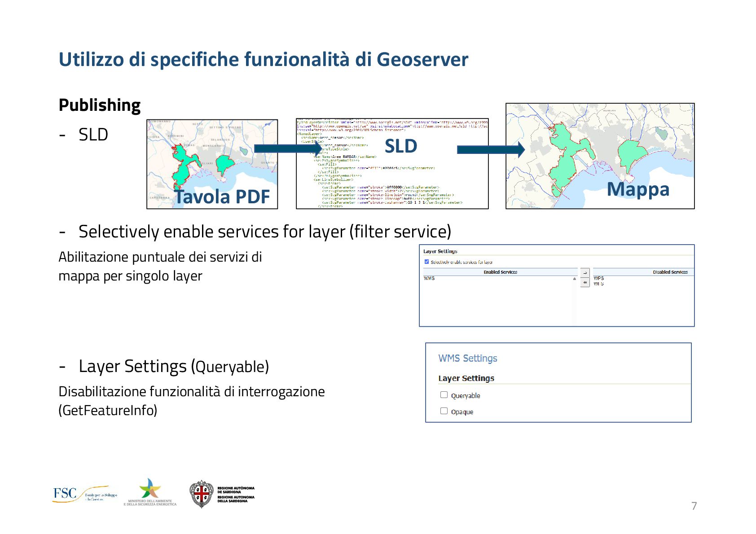Click the 'Layer Settings (Queryable)' bullet text

[x=174, y=366]
